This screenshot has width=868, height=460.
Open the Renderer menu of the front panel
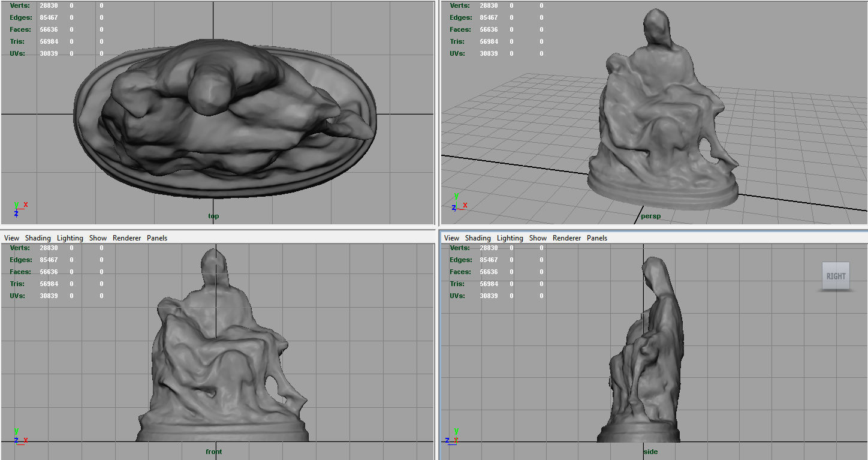coord(126,238)
